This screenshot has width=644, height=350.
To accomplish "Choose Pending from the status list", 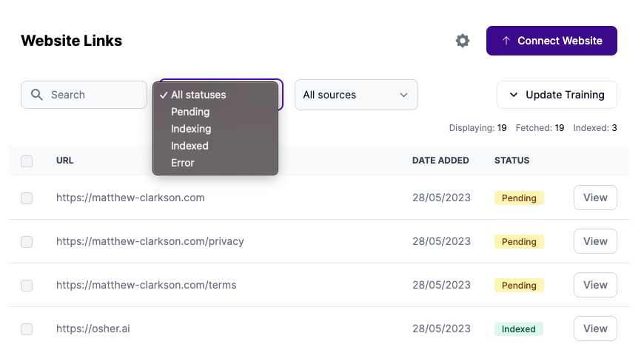I will 215,112.
